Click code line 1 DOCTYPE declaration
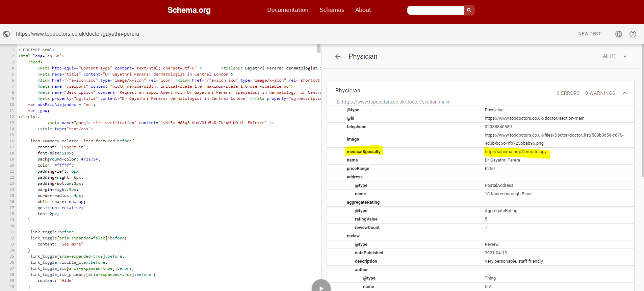The image size is (644, 291). (x=36, y=50)
